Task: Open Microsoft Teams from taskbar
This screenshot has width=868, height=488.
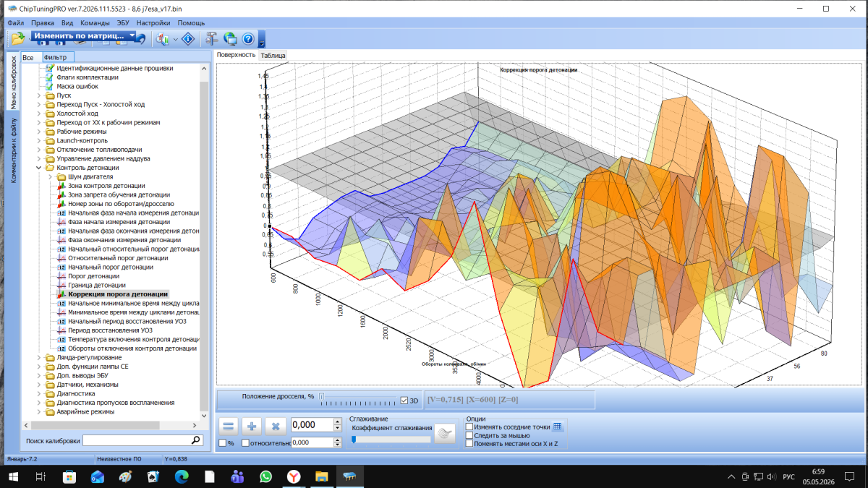Action: pyautogui.click(x=237, y=476)
